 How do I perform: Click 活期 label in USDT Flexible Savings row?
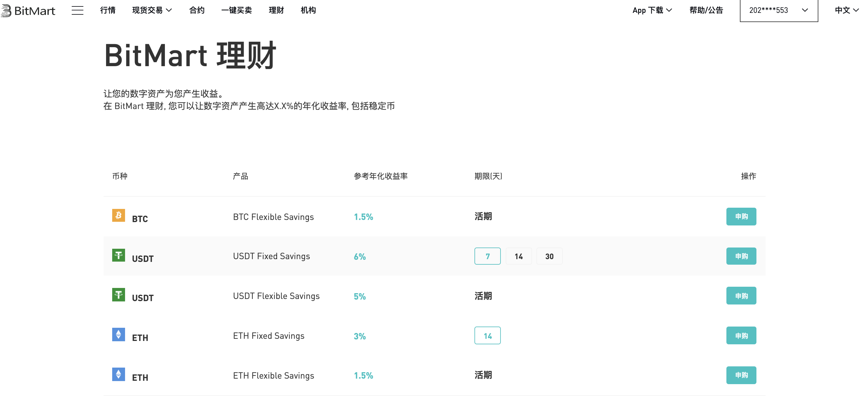pos(483,296)
